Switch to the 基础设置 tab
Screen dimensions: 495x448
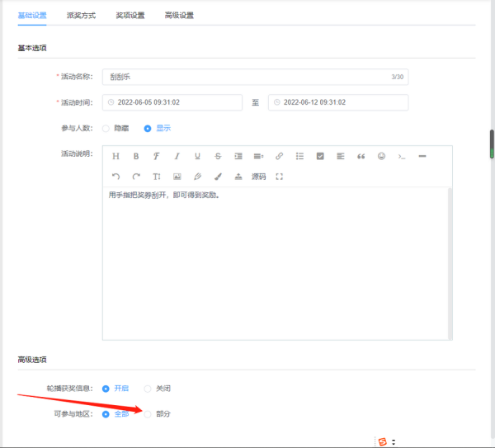32,15
